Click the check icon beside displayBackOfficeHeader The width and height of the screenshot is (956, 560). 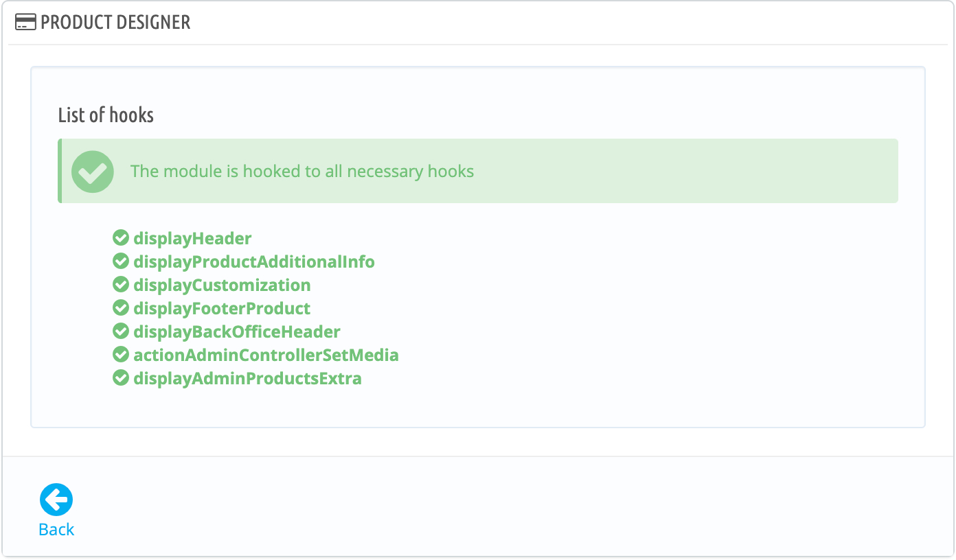[121, 331]
